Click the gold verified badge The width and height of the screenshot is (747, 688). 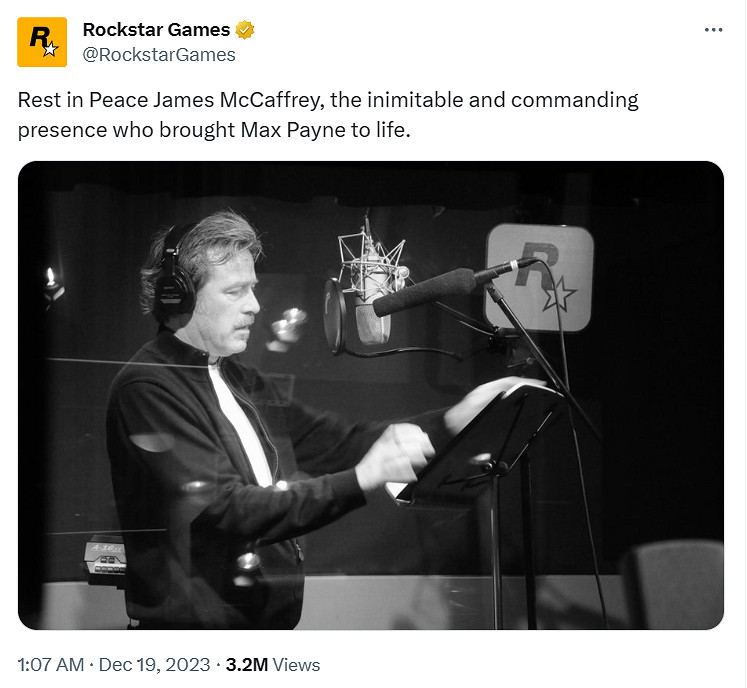point(244,30)
